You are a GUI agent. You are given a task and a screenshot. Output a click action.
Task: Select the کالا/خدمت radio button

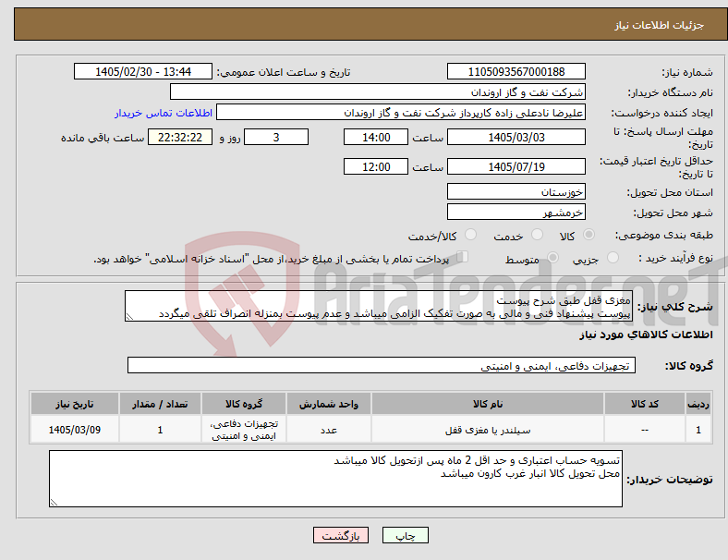tap(471, 235)
